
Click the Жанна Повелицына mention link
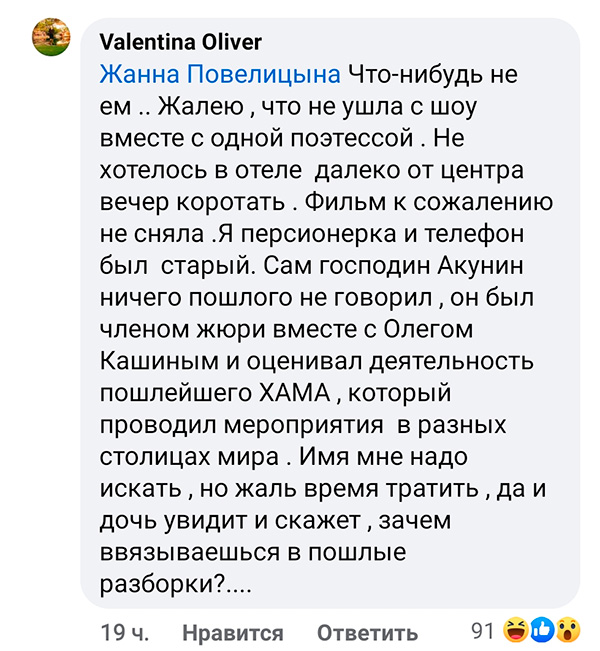(221, 75)
